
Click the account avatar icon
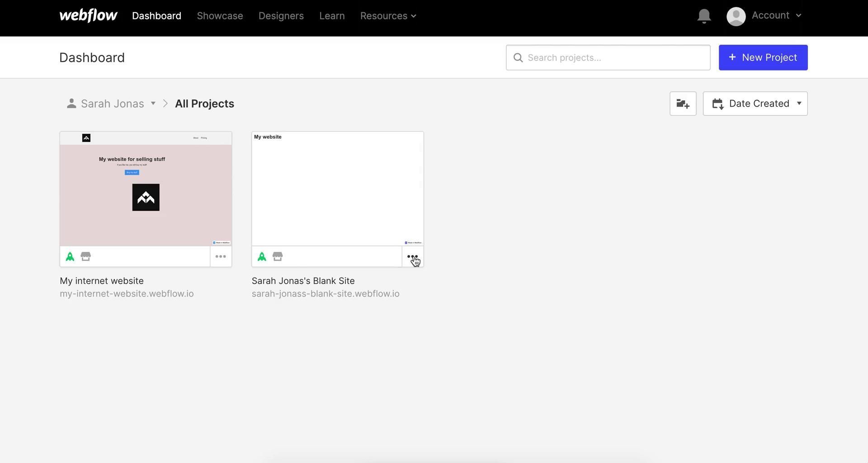(736, 16)
